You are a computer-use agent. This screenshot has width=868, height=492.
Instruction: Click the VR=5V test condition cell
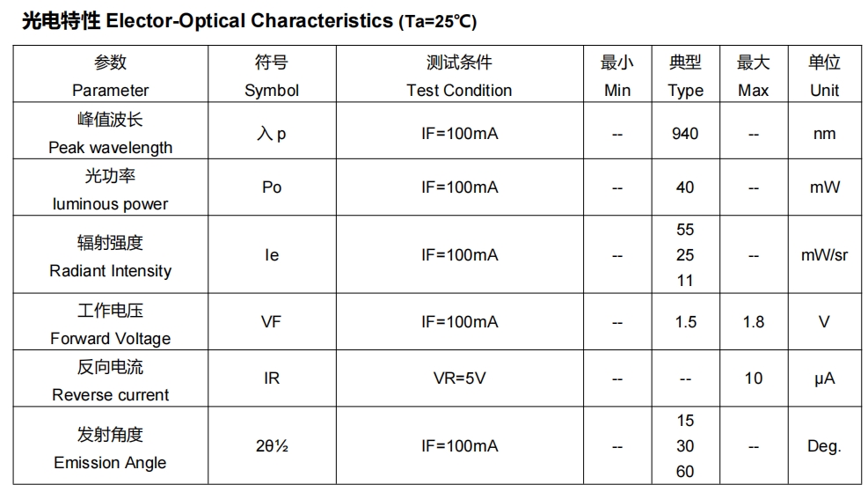459,378
